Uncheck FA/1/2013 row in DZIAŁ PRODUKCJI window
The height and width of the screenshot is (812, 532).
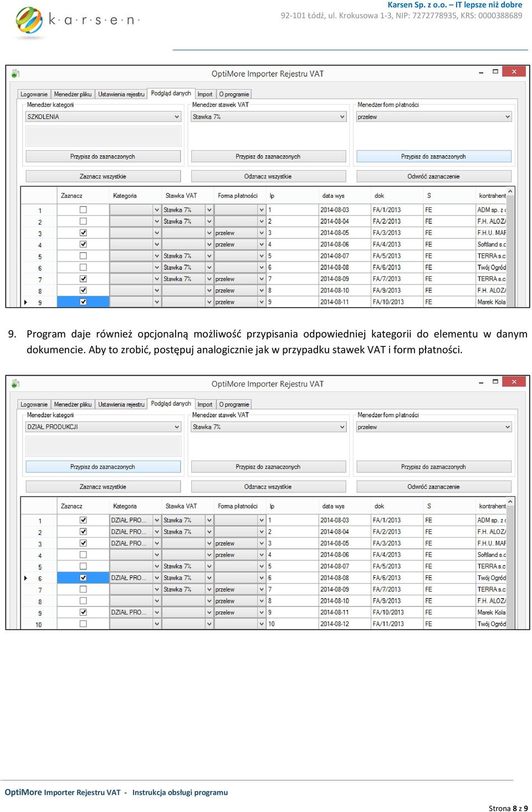[83, 520]
